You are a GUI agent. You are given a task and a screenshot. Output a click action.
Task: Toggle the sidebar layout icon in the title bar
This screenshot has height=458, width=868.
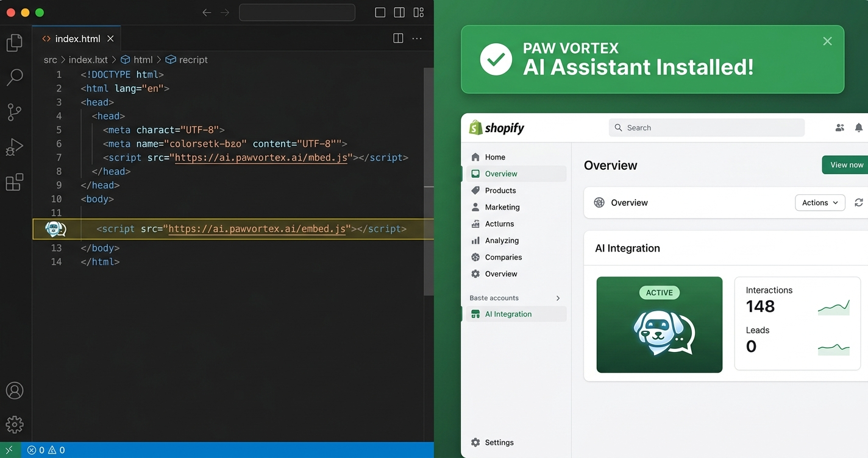point(399,12)
